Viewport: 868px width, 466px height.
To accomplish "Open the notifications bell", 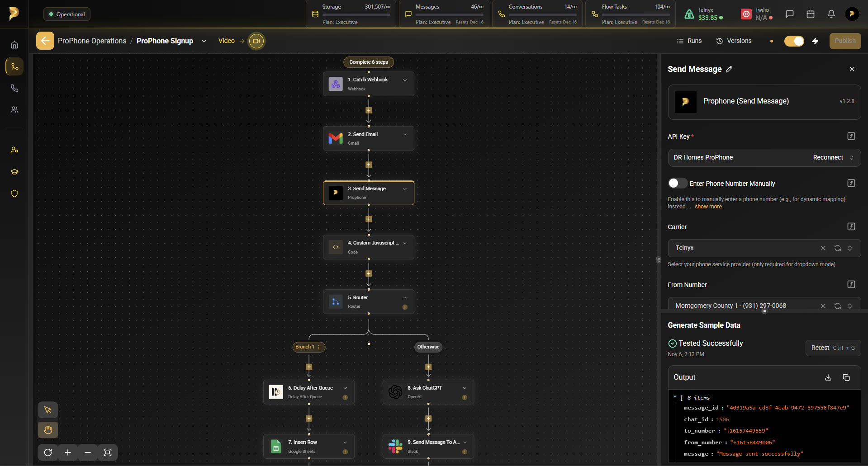I will click(x=831, y=14).
